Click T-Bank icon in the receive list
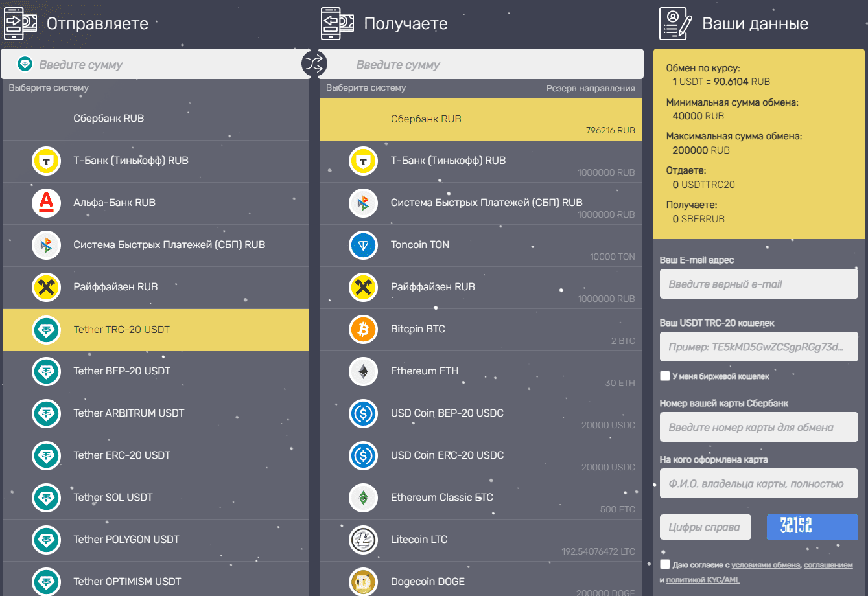Viewport: 868px width, 596px height. (x=363, y=161)
